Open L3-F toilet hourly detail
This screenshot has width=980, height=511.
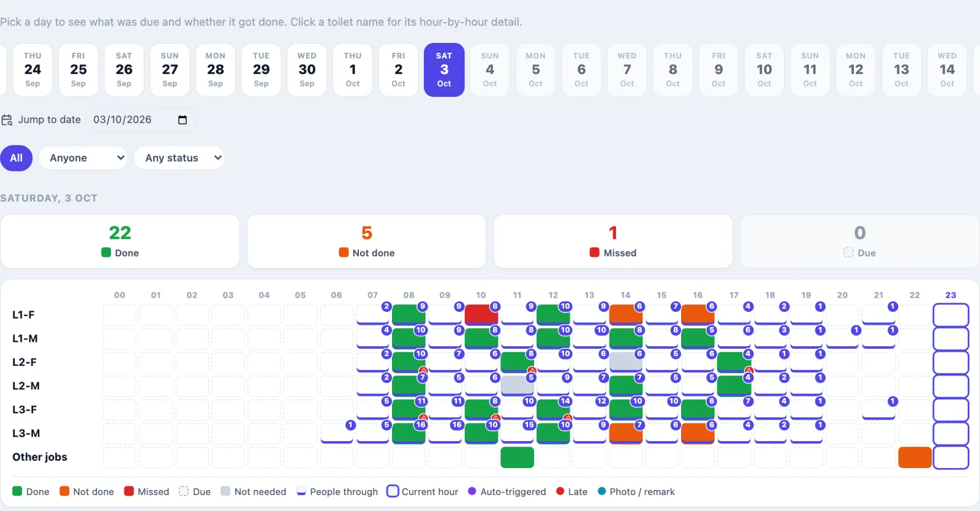tap(24, 409)
